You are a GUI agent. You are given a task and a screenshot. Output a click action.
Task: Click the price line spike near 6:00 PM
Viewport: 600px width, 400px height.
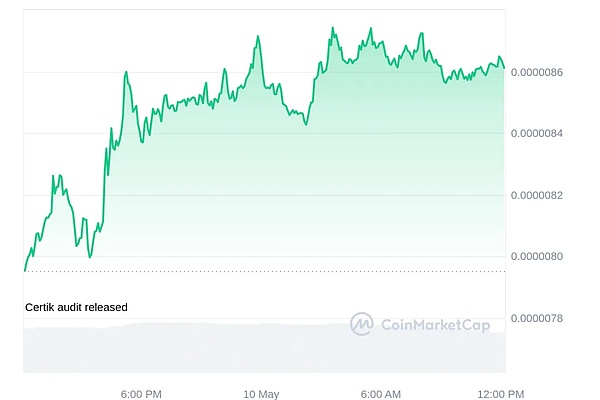(126, 72)
